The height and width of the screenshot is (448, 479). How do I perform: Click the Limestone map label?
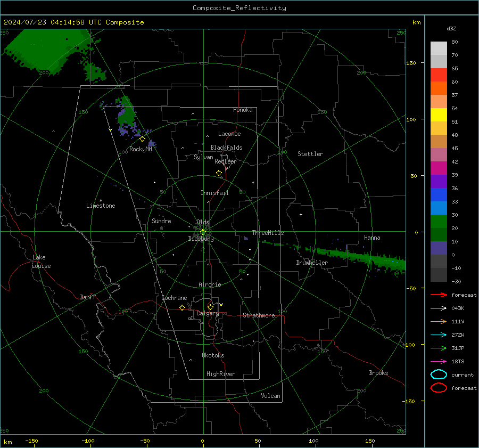coord(101,206)
